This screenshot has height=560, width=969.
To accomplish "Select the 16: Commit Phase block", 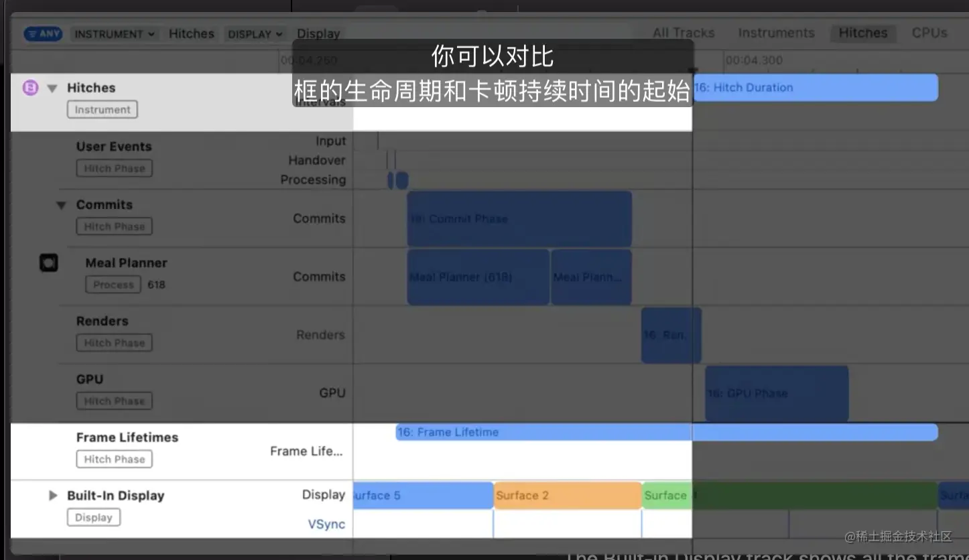I will [519, 219].
